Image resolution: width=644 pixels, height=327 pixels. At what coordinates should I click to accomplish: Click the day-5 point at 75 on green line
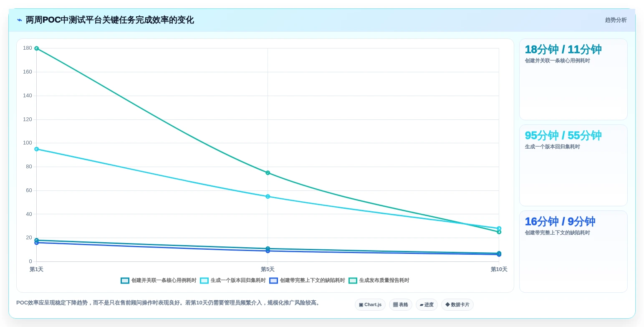click(268, 173)
